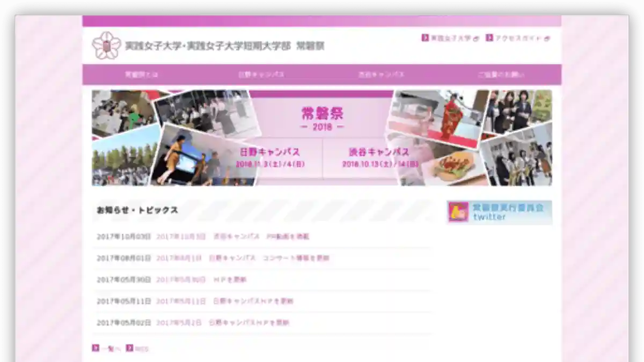Click external-link icon after 実践女子大学 header link
The image size is (644, 362).
tap(476, 39)
